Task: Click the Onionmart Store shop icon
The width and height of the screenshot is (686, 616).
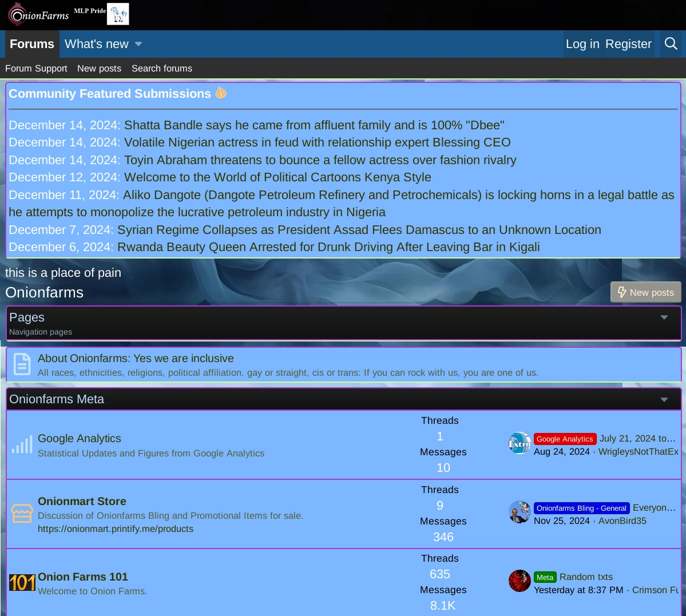Action: [22, 513]
